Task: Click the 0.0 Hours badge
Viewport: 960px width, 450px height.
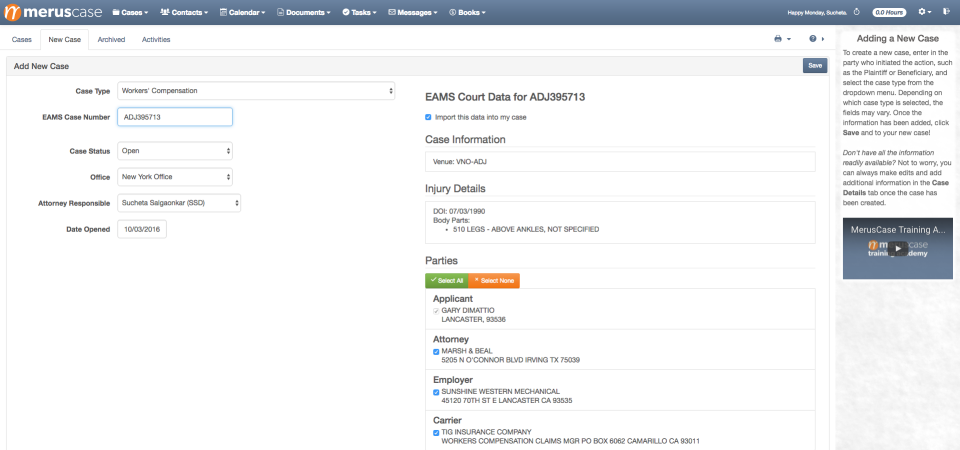Action: pos(889,12)
